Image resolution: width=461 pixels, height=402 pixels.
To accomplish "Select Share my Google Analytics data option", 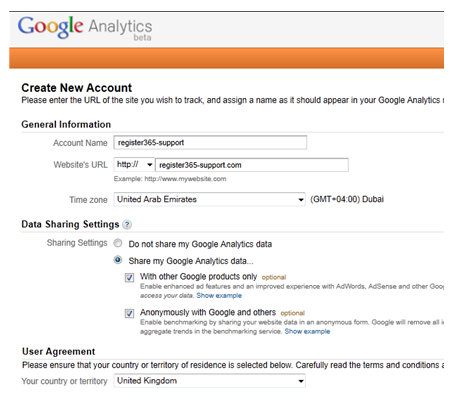I will click(118, 260).
